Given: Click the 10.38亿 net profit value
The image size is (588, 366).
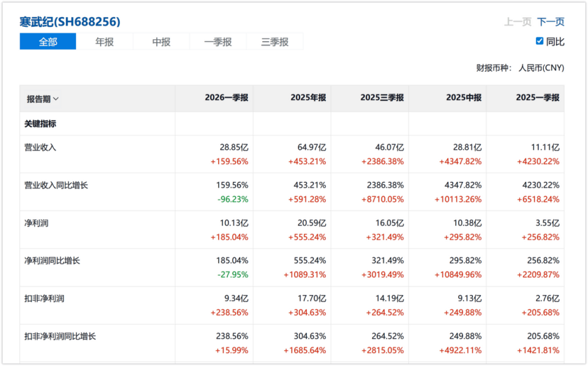Looking at the screenshot, I should [x=467, y=223].
